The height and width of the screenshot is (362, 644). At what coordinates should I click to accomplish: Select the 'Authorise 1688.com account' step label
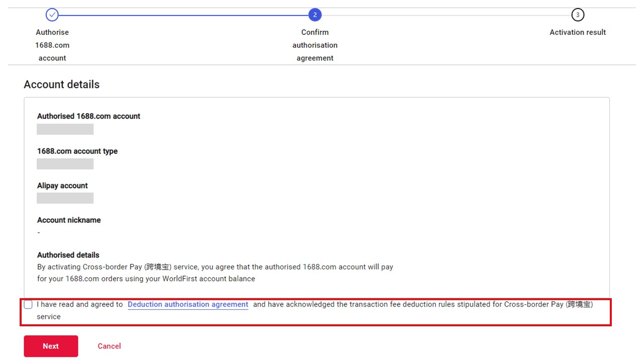52,45
